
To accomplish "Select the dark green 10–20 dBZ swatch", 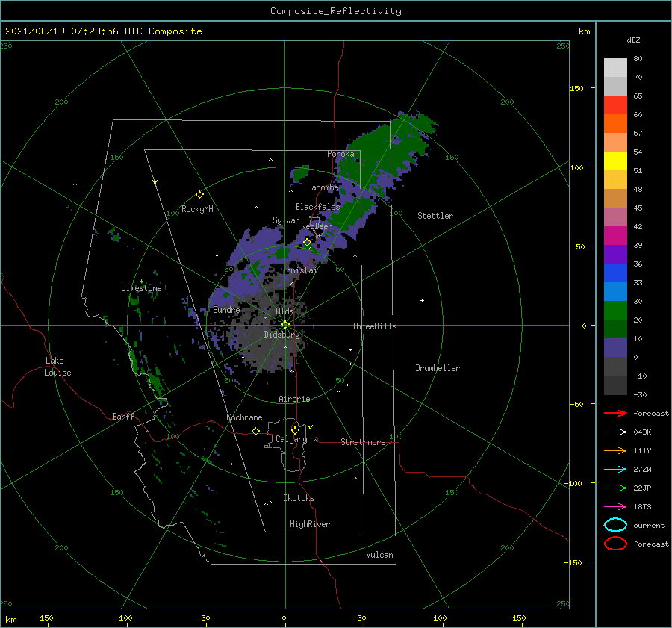I will [x=615, y=329].
